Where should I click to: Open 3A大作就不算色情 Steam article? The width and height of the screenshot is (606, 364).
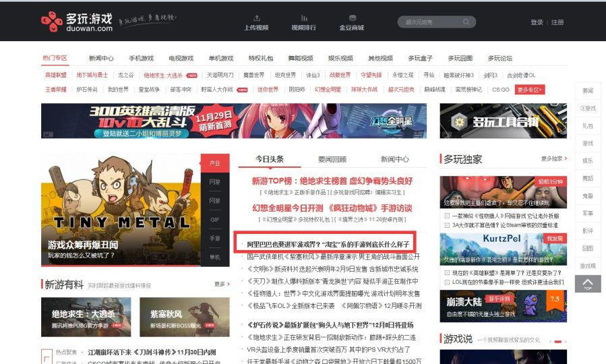505,225
